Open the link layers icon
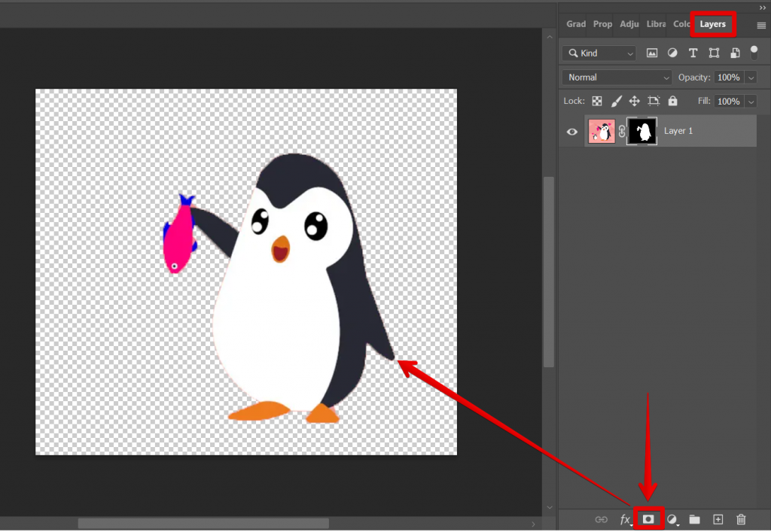The image size is (771, 532). (x=601, y=519)
